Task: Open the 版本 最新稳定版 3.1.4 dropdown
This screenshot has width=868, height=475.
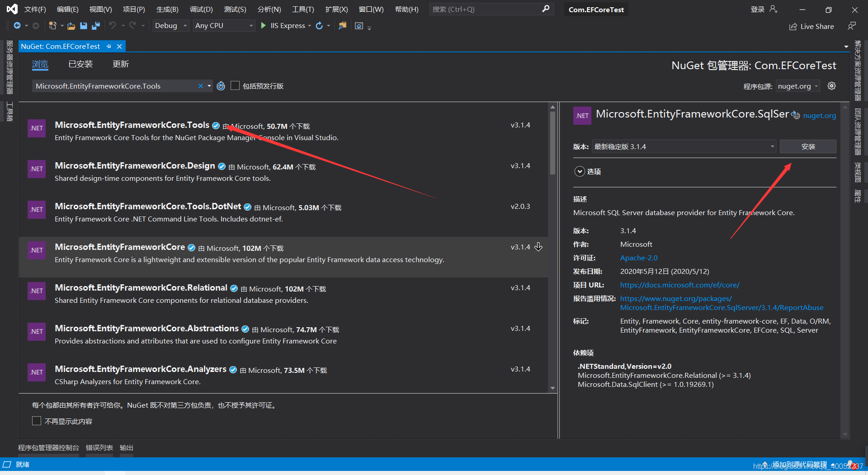Action: [x=684, y=146]
